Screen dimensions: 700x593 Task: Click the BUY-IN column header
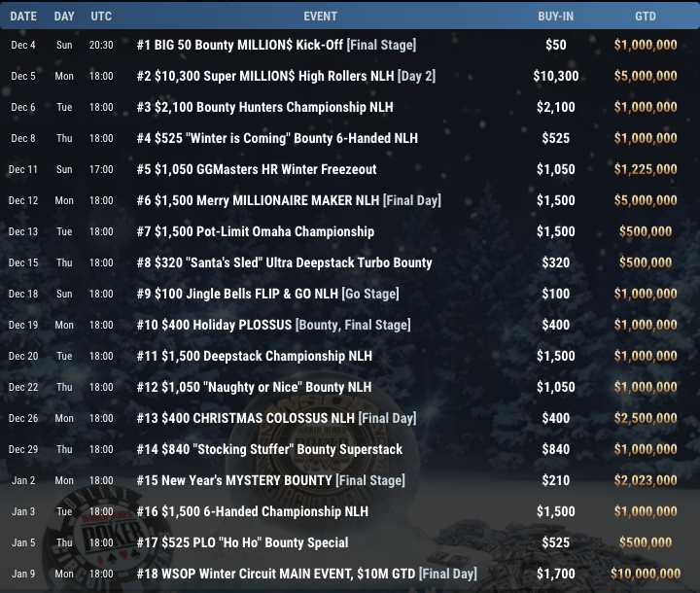click(556, 17)
